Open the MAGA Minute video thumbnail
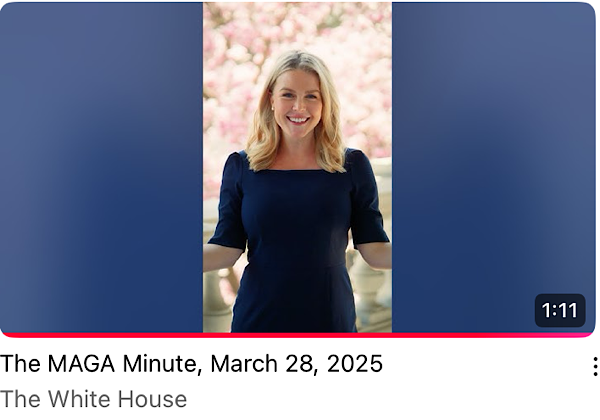This screenshot has height=420, width=600. point(298,168)
